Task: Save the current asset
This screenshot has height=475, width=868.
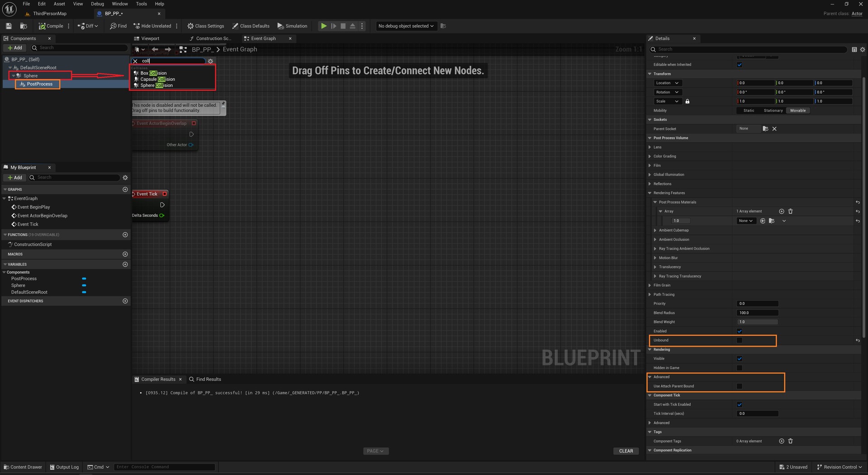Action: click(x=8, y=26)
